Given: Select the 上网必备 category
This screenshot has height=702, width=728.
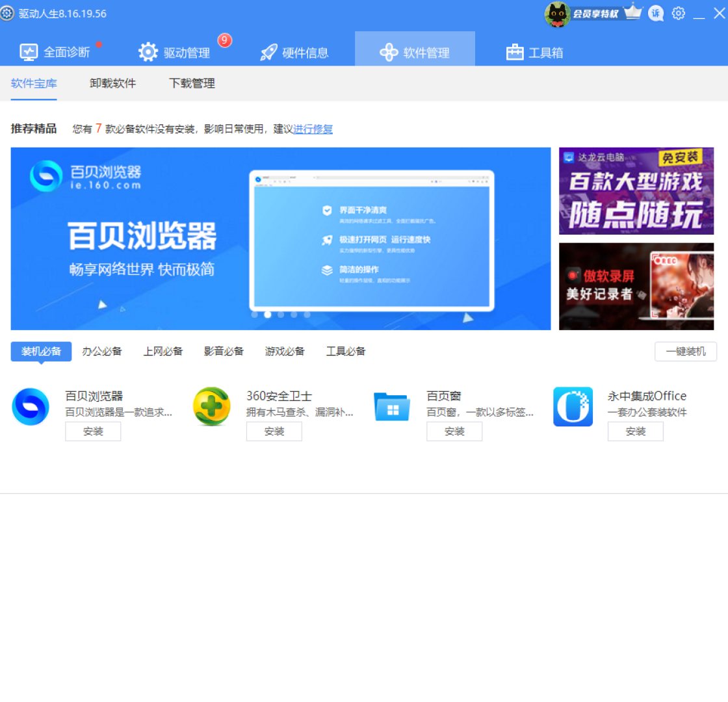Looking at the screenshot, I should pyautogui.click(x=163, y=352).
